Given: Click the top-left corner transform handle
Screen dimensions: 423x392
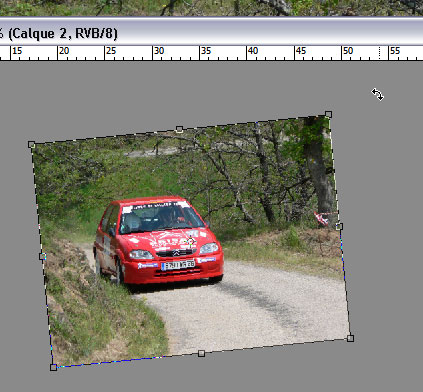Looking at the screenshot, I should pos(31,144).
